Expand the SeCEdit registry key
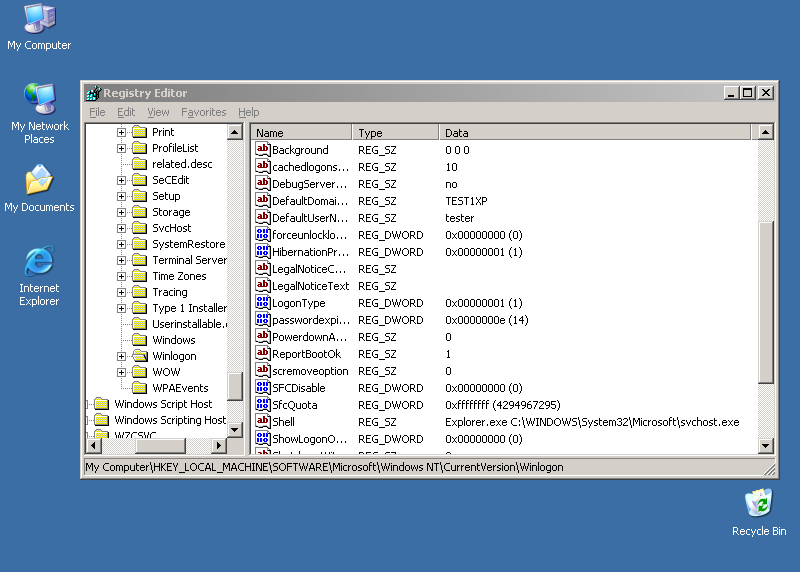 click(x=121, y=180)
